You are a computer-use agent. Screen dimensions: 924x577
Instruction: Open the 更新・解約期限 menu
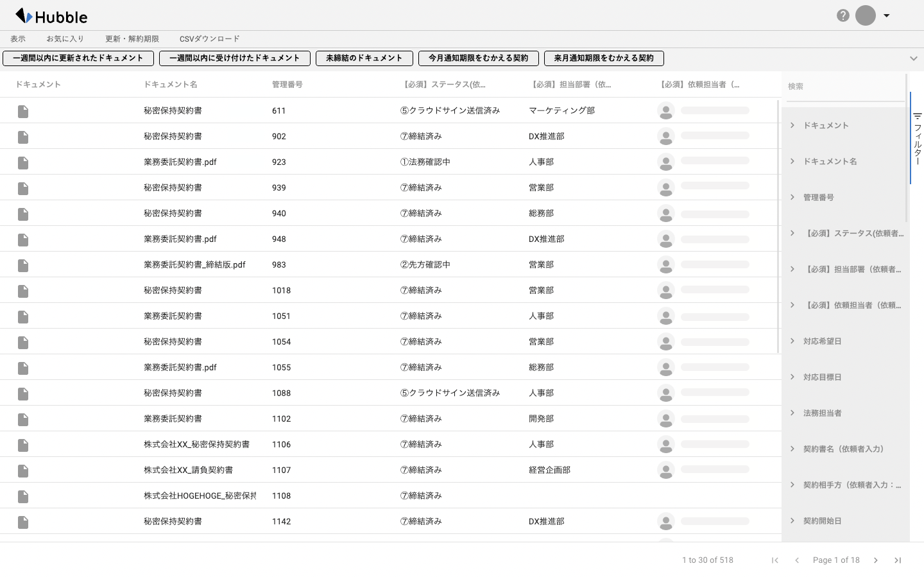pos(132,39)
